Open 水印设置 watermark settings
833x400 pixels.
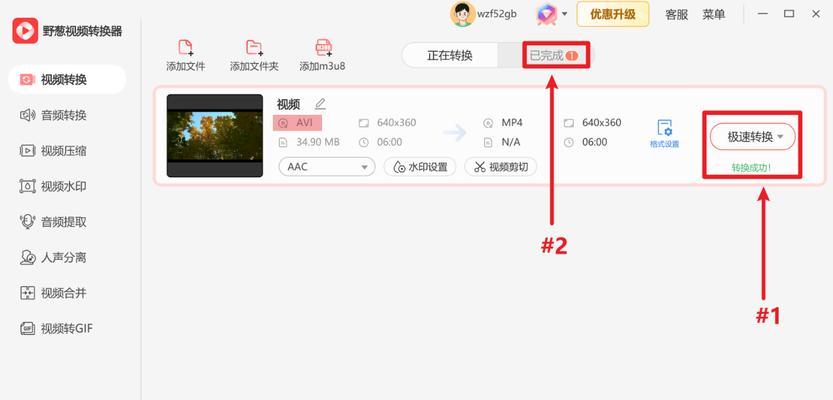point(420,167)
